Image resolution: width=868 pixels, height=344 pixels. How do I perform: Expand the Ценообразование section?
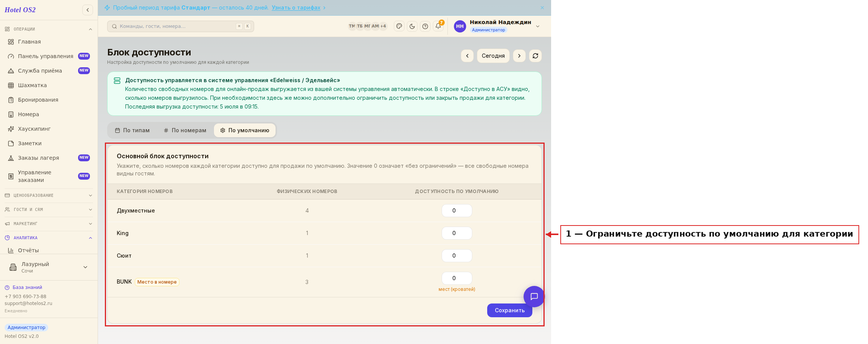[x=49, y=195]
